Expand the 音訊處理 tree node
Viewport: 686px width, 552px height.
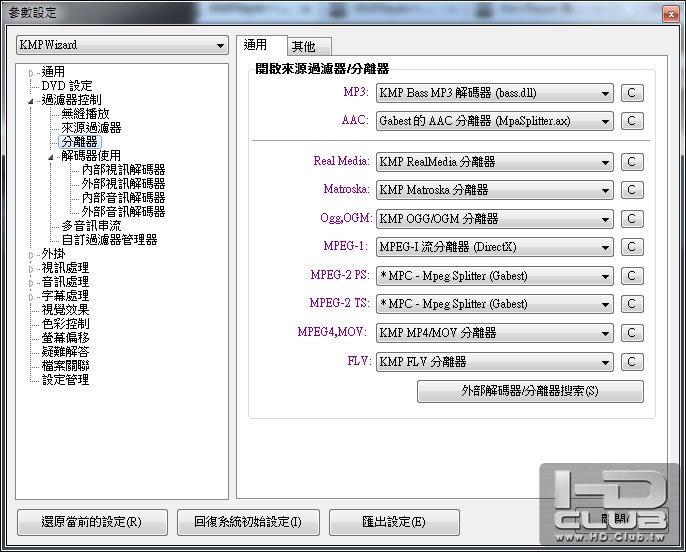(31, 283)
